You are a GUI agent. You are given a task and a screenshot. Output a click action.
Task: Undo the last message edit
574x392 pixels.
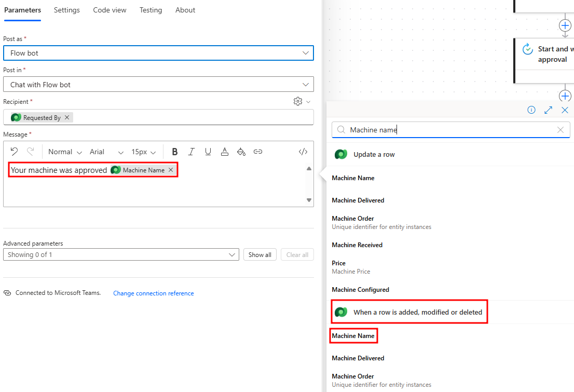click(x=15, y=152)
